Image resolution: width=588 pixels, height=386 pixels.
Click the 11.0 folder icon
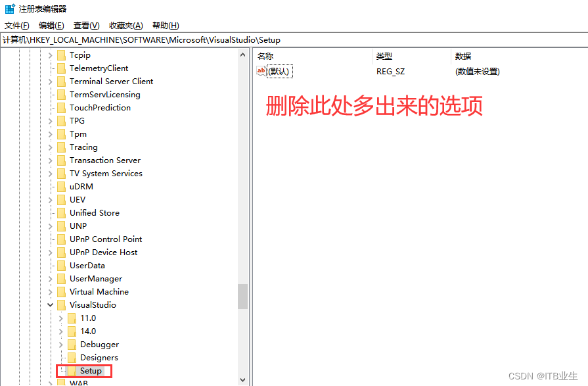click(72, 318)
